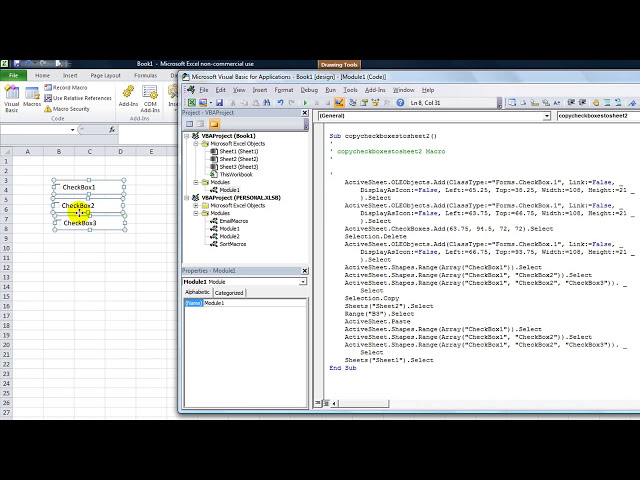The height and width of the screenshot is (480, 640).
Task: Click the Macro Security warning icon
Action: coord(48,109)
